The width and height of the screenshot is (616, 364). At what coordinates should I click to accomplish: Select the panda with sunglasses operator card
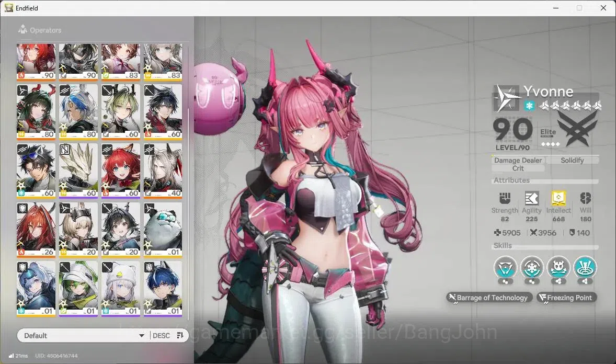coord(163,230)
